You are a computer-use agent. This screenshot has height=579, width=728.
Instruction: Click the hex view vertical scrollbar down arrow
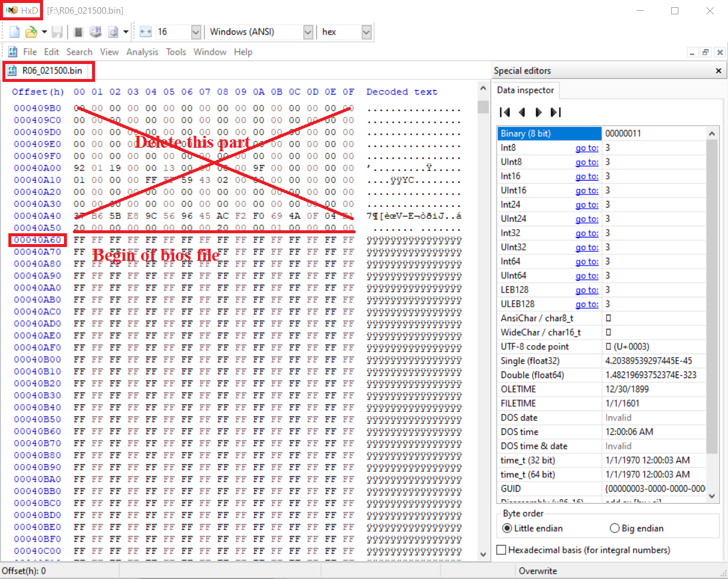tap(483, 554)
